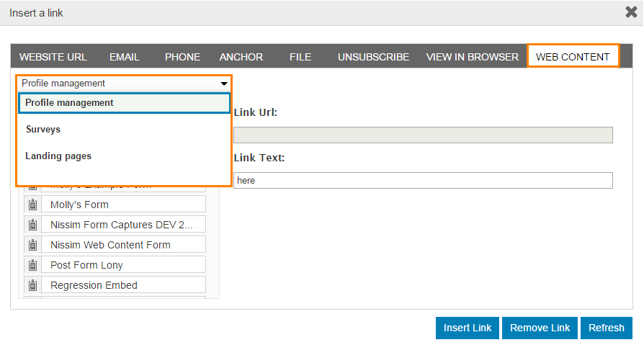Open the ANCHOR tab
This screenshot has height=350, width=644.
[241, 57]
